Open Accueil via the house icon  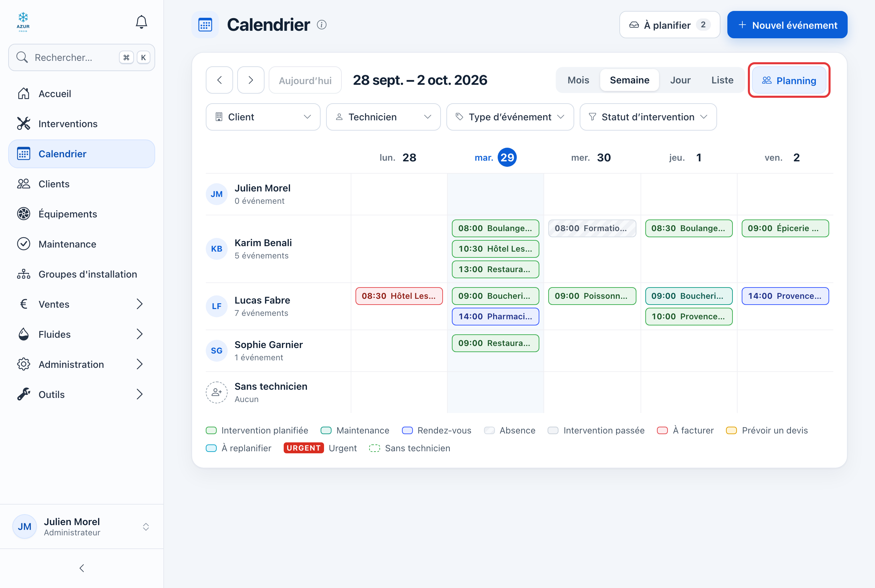(24, 93)
